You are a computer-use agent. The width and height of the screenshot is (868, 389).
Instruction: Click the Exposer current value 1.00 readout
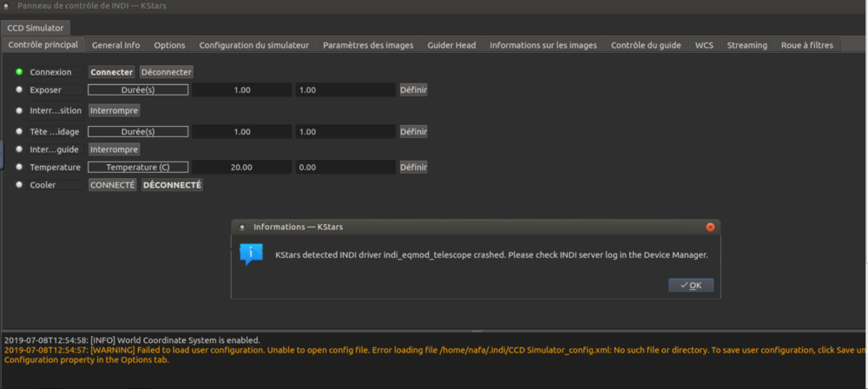pos(242,89)
